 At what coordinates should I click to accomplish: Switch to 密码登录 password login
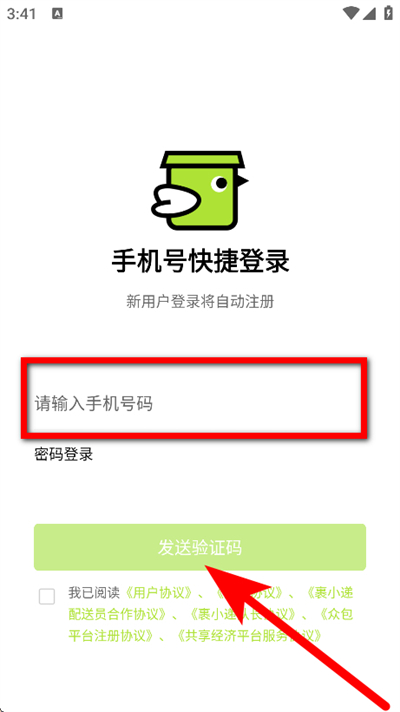64,454
